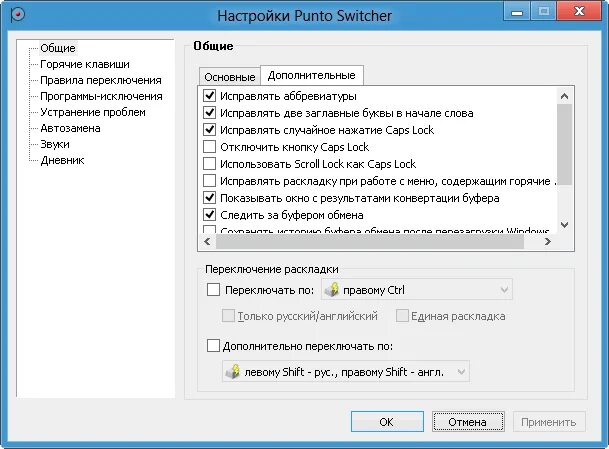Switch to the 'Основные' tab
Image resolution: width=609 pixels, height=449 pixels.
point(230,77)
